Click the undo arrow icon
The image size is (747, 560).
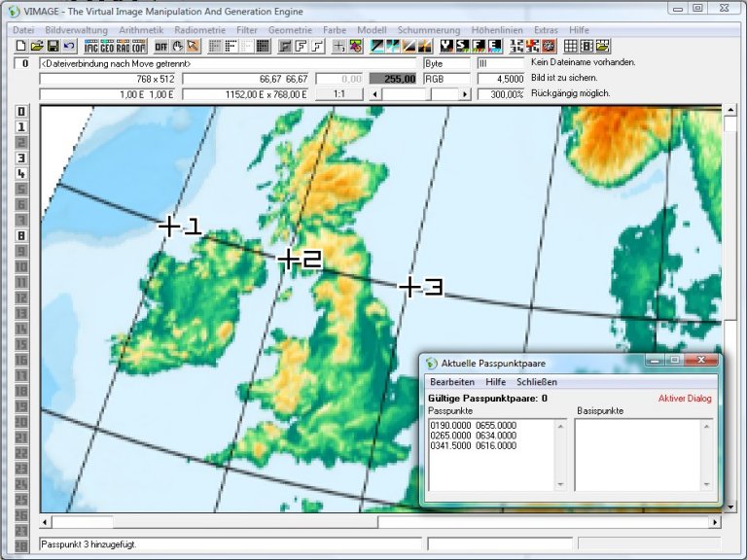(68, 46)
